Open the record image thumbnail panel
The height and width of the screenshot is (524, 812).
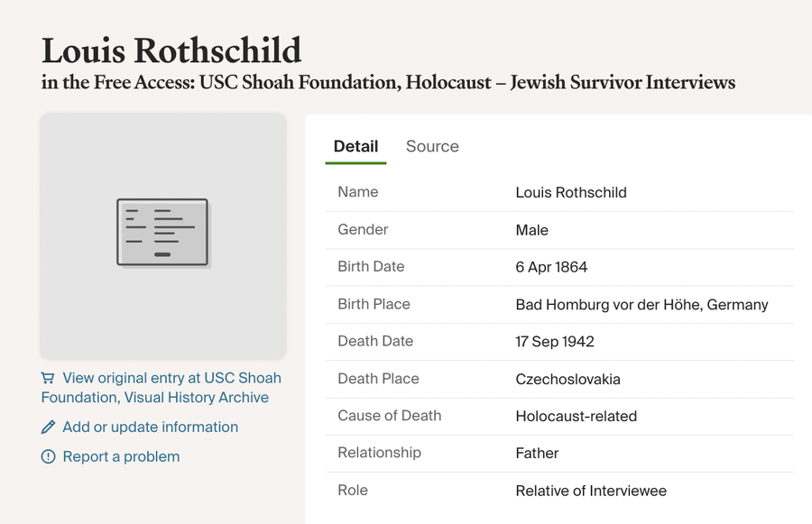[163, 236]
